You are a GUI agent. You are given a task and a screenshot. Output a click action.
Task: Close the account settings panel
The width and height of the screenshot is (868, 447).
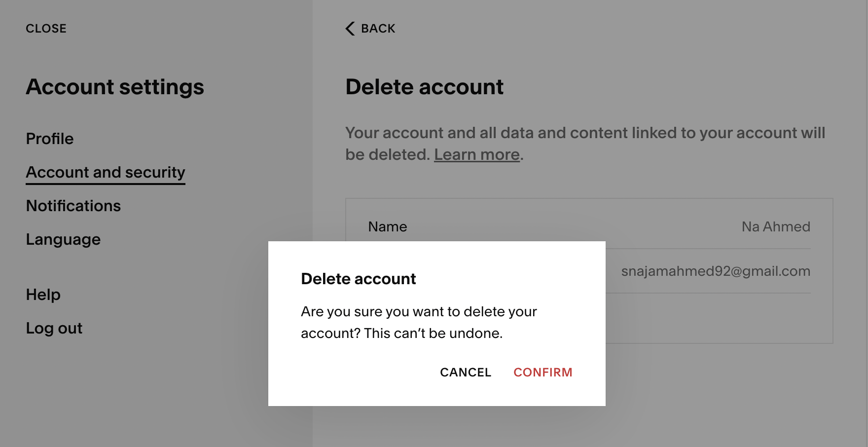[x=46, y=29]
